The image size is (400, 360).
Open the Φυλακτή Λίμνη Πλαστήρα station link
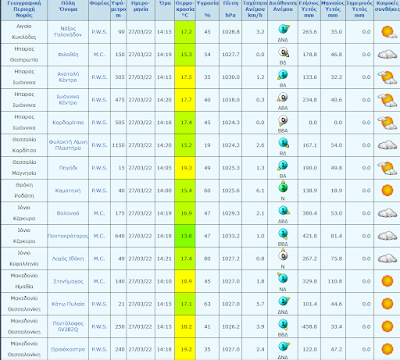click(68, 145)
